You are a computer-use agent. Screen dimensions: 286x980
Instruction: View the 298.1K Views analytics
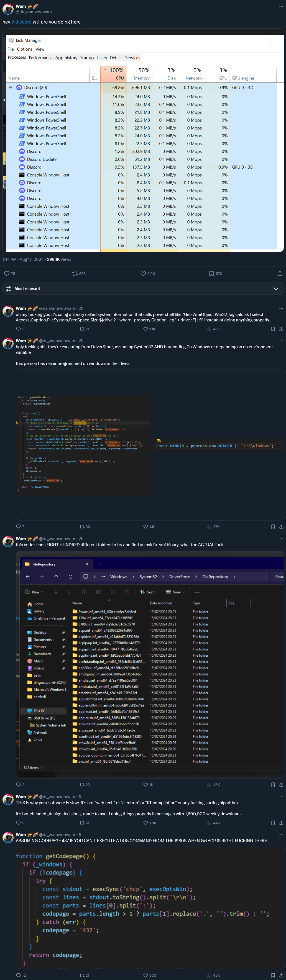tap(59, 259)
